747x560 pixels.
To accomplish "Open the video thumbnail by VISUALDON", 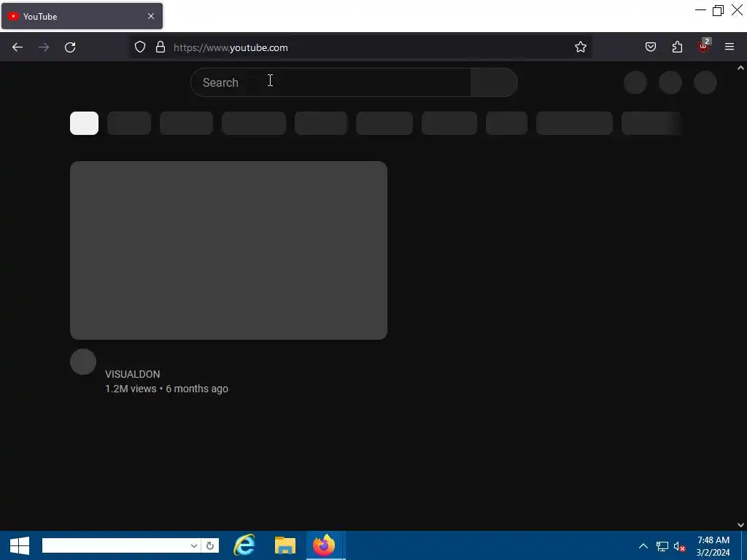I will pos(228,251).
